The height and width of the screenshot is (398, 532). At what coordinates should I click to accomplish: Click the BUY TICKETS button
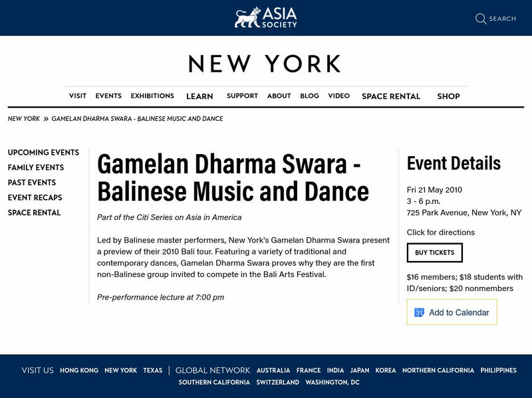click(434, 252)
